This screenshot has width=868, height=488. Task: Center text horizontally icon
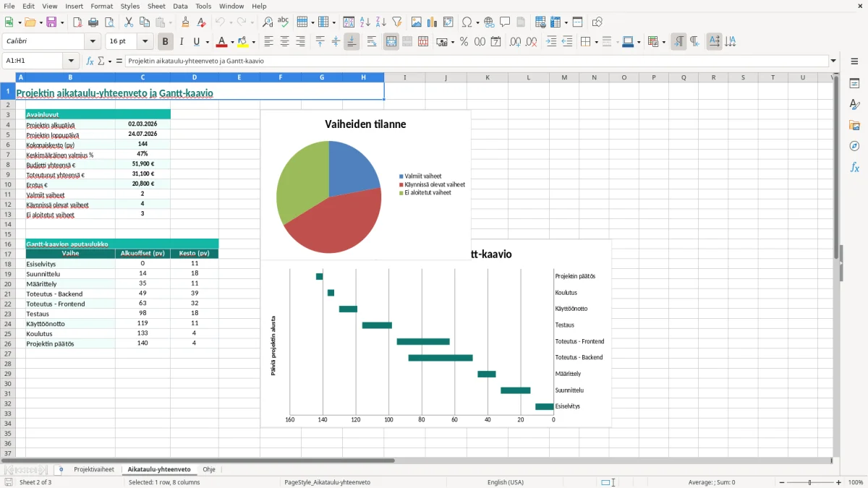[x=284, y=42]
